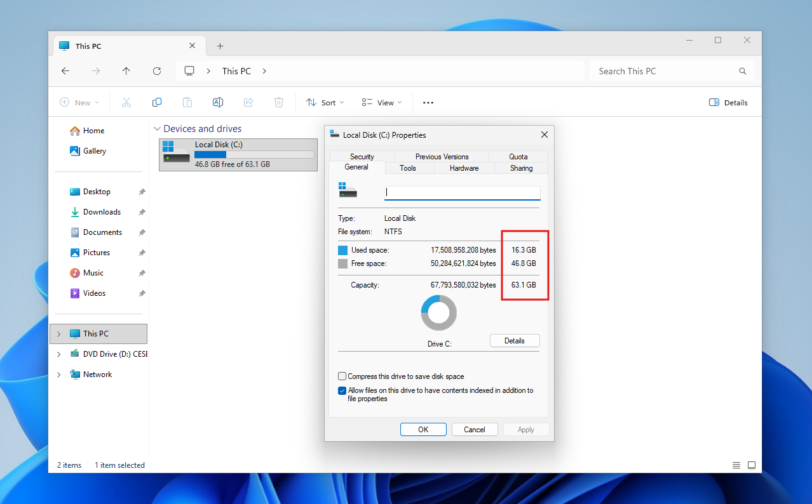The width and height of the screenshot is (812, 504).
Task: Switch to the Tools tab
Action: [x=409, y=168]
